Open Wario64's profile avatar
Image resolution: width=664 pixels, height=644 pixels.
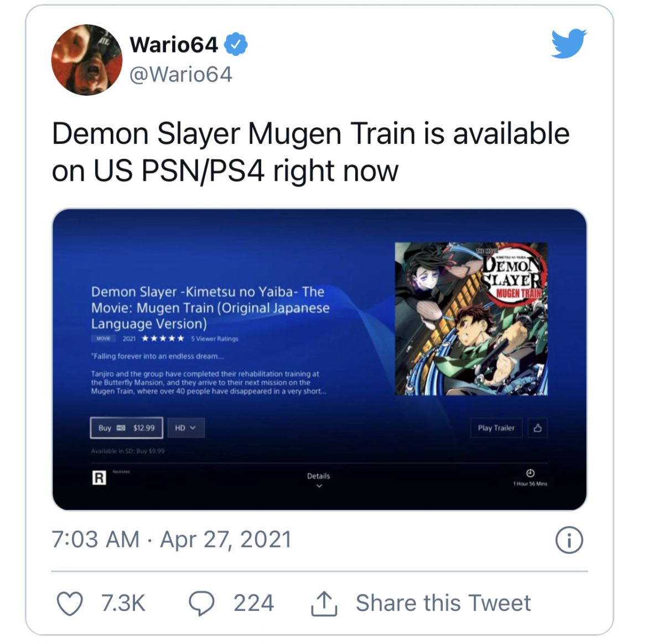tap(87, 60)
